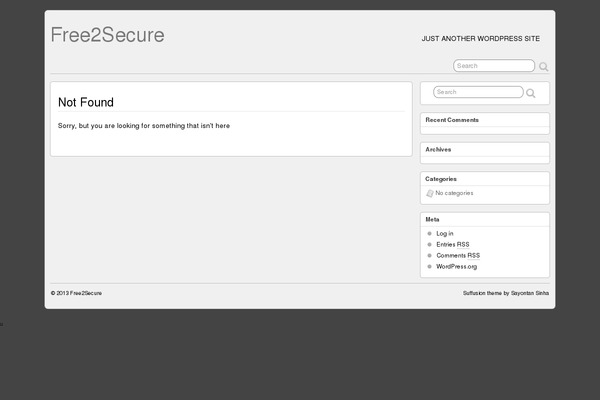Click the Recent Comments widget heading
600x400 pixels.
[452, 120]
